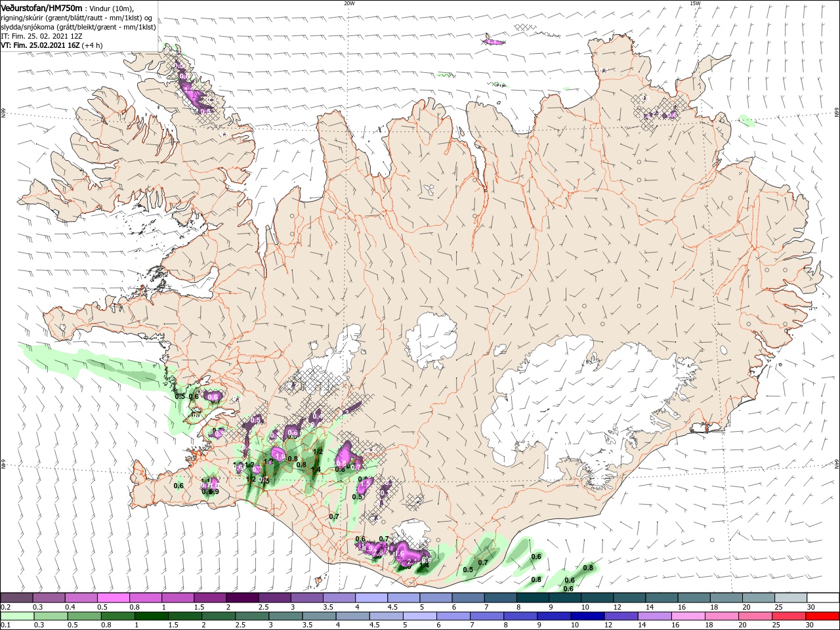The height and width of the screenshot is (630, 840).
Task: Click the crimson swatch labeled 25 in bottom legend row
Action: coord(789,616)
